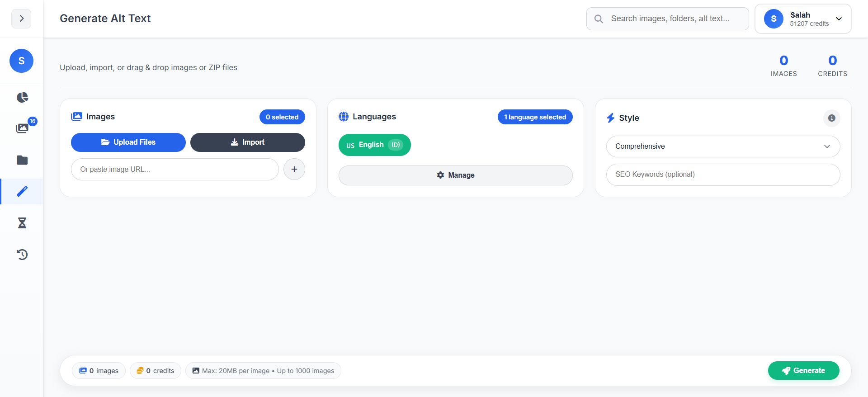Click the Upload Files button

[x=128, y=142]
